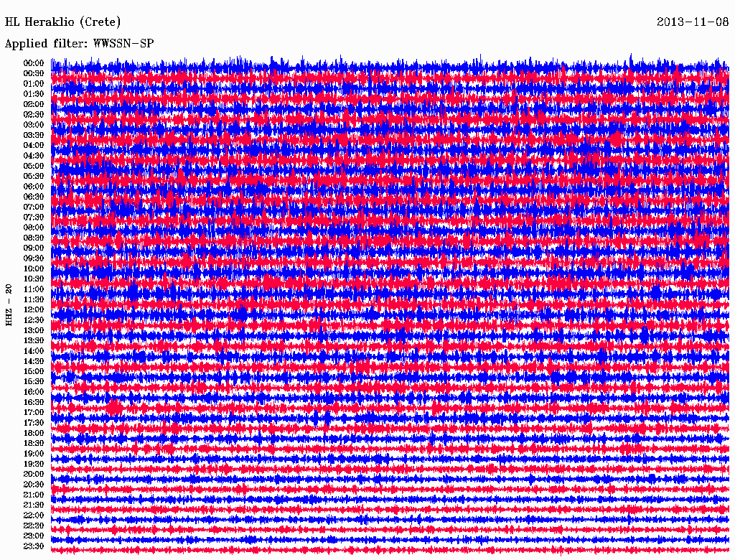Viewport: 735px width, 560px height.
Task: Click the '03:30' time label
Action: click(x=34, y=135)
